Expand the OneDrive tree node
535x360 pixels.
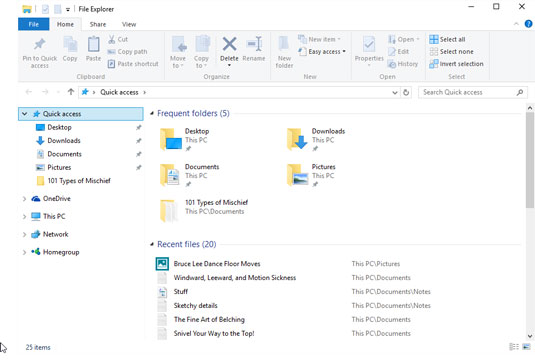tap(25, 199)
